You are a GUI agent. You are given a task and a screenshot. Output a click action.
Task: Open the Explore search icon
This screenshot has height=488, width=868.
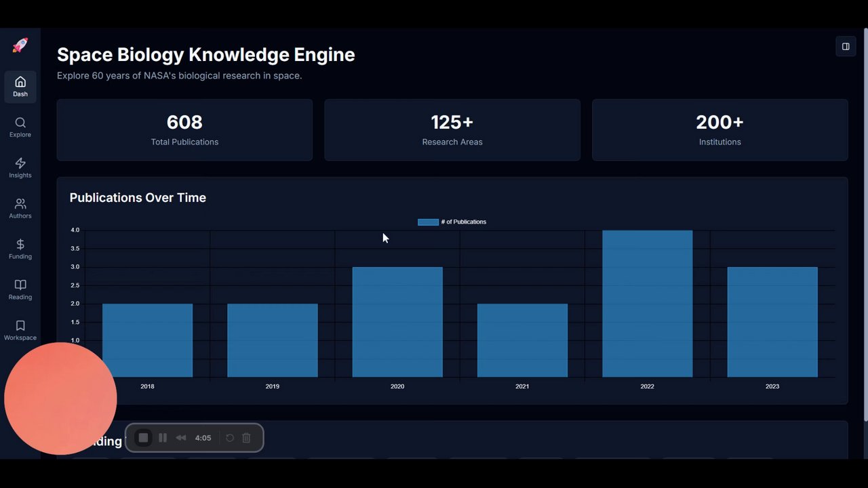[20, 123]
